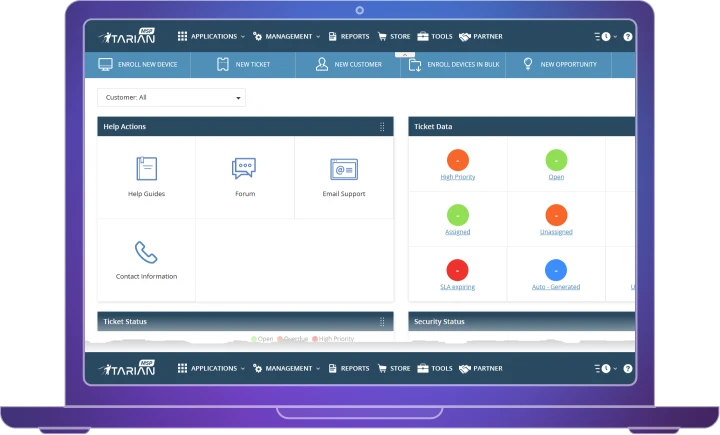Open Tools in bottom navbar
The width and height of the screenshot is (720, 435).
pyautogui.click(x=435, y=368)
